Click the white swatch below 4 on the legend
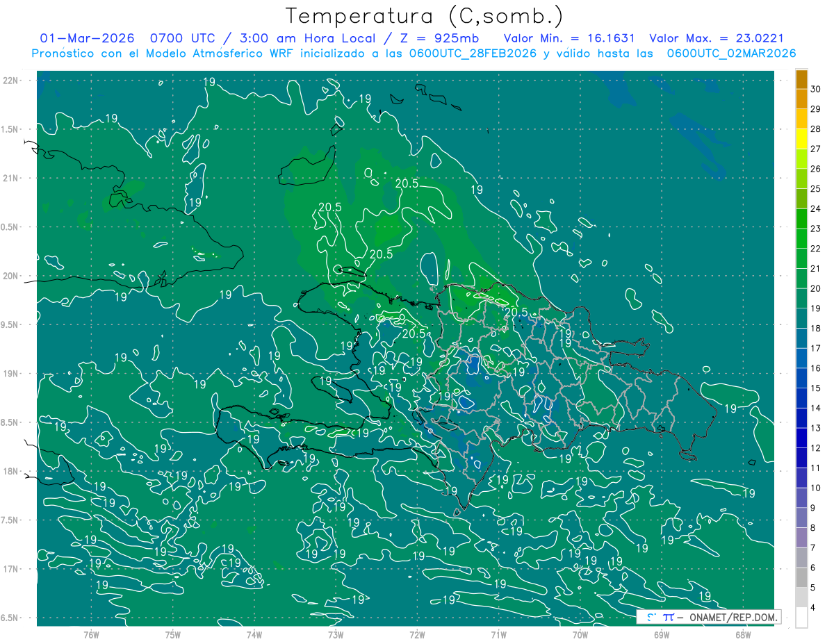834x644 pixels. tap(802, 618)
